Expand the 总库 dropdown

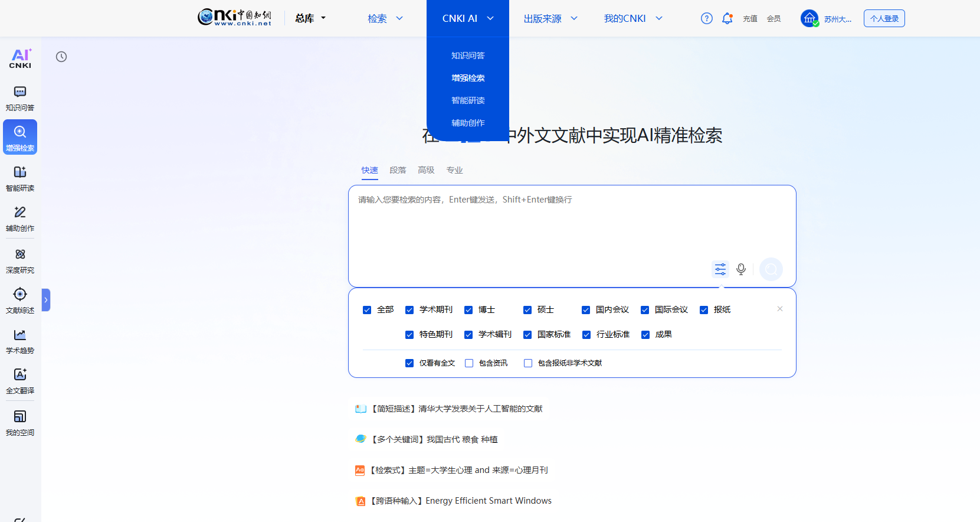(x=310, y=19)
